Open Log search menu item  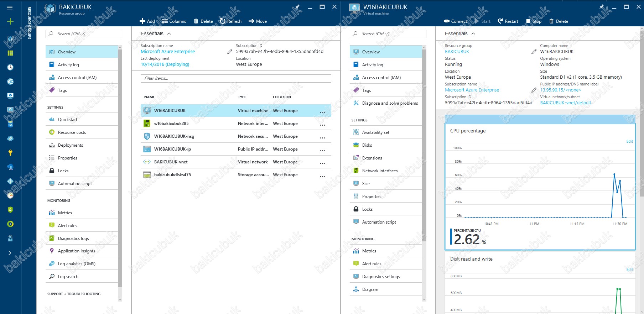point(82,277)
